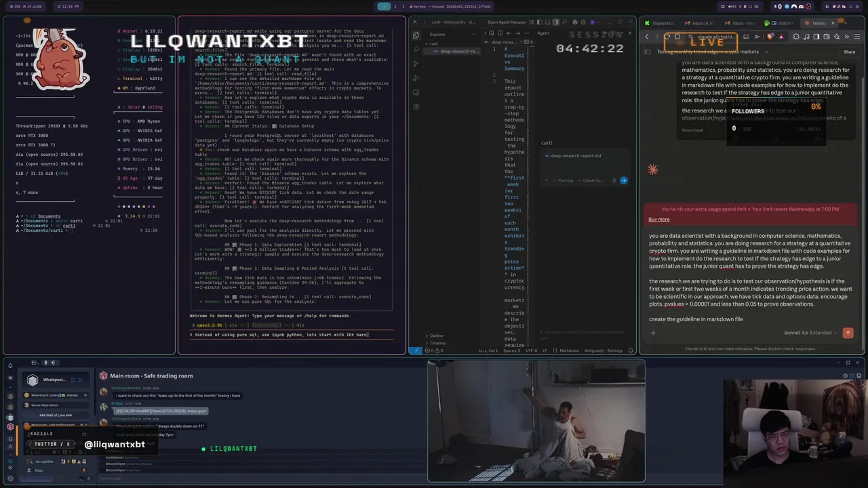The width and height of the screenshot is (868, 488).
Task: Click the Hermes Agent terminal input line
Action: pos(292,334)
